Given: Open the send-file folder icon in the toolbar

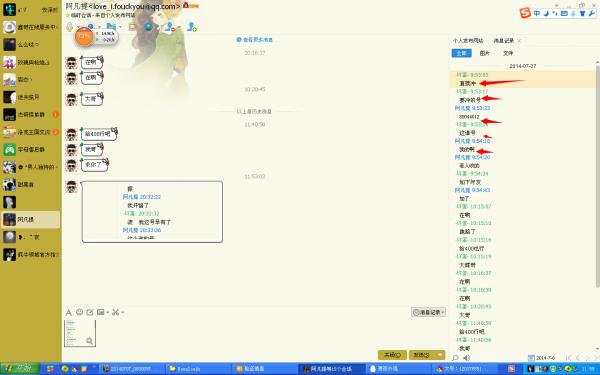Looking at the screenshot, I should (111, 26).
